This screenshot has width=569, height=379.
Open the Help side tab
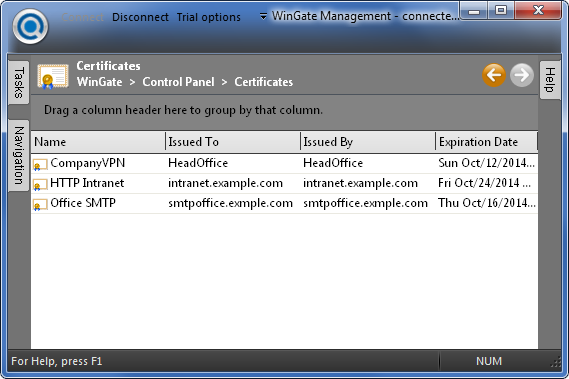pos(550,80)
